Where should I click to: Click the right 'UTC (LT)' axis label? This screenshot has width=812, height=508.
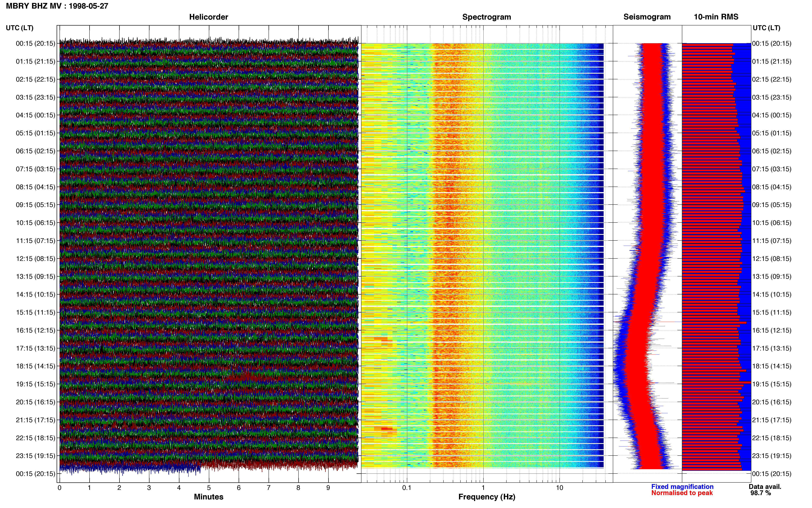click(x=766, y=28)
